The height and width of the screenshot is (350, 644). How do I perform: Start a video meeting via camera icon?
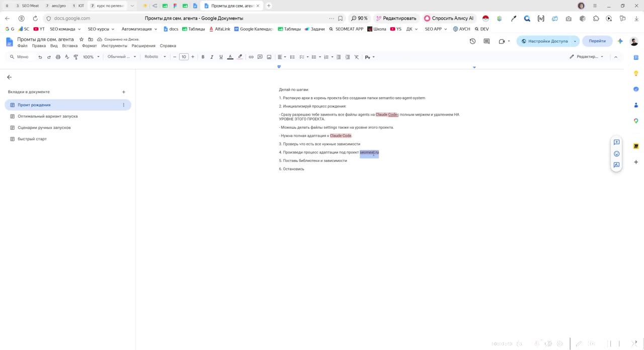(x=504, y=41)
